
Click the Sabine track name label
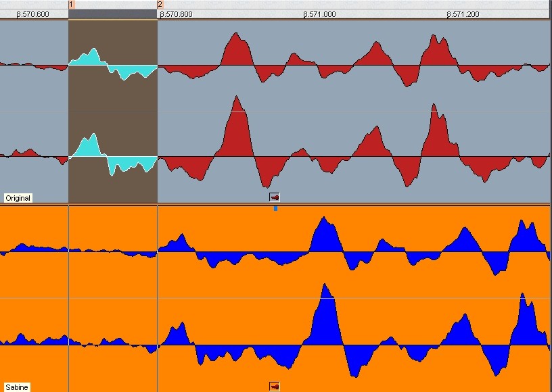pos(16,387)
